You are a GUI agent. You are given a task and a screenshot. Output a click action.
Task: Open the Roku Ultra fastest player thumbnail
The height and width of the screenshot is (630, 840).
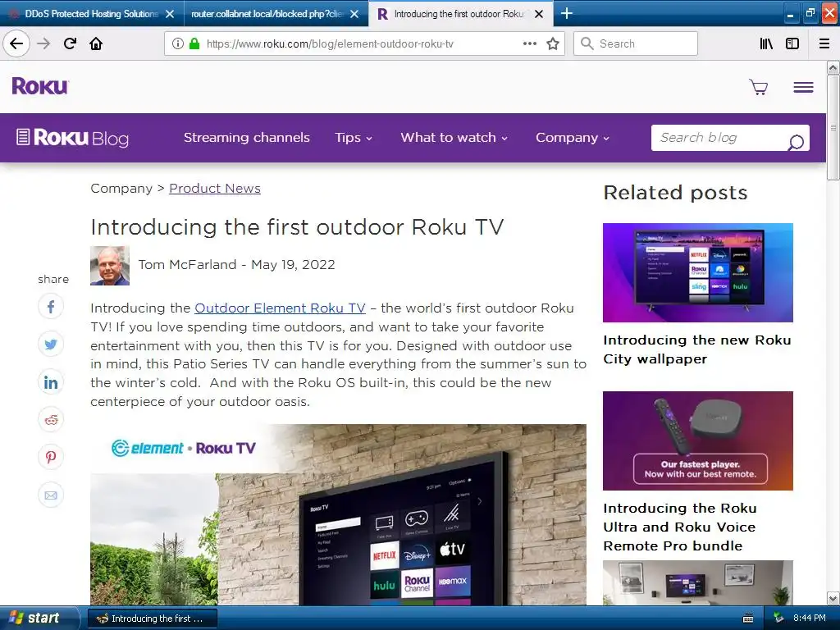(x=697, y=441)
